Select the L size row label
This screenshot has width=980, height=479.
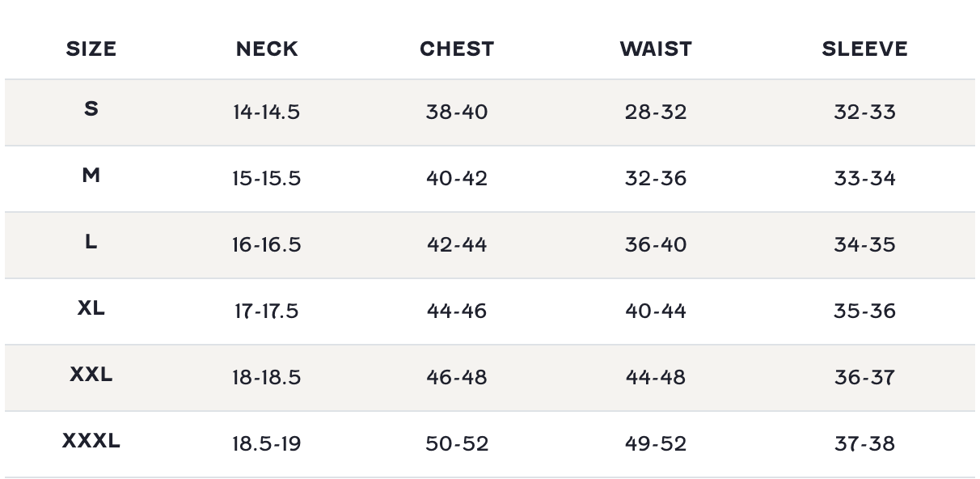pos(91,241)
